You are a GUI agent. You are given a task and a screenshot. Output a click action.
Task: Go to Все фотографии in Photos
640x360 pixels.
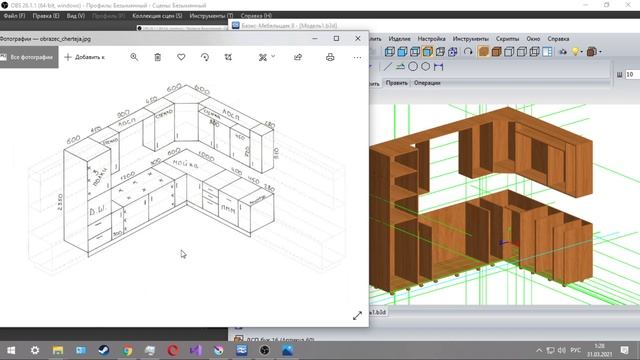point(29,57)
